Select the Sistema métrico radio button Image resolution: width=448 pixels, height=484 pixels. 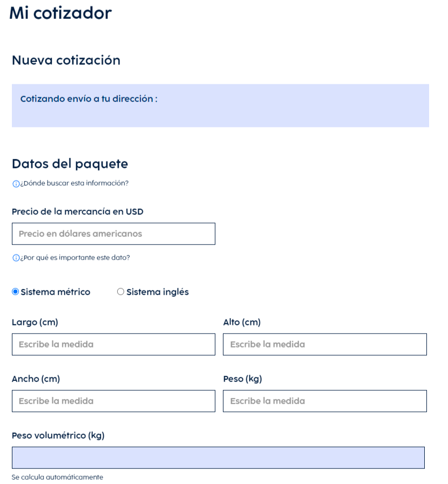tap(15, 292)
